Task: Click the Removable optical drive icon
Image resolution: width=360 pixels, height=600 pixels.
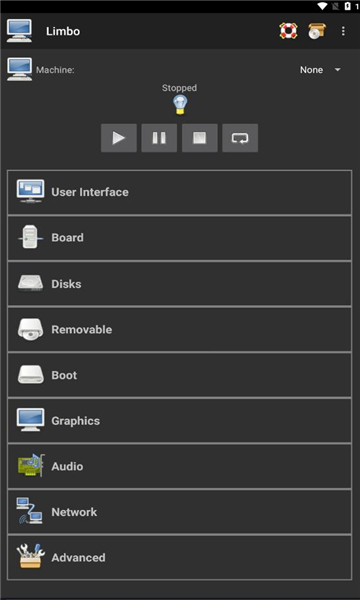Action: [30, 329]
